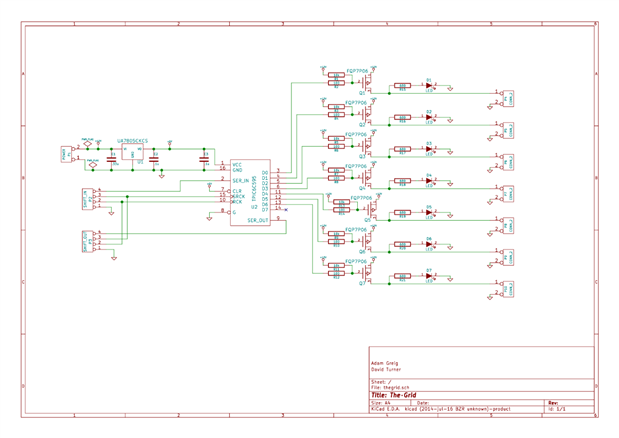Select MOSFET Q7 transistor symbol
This screenshot has width=619, height=438.
pos(367,273)
